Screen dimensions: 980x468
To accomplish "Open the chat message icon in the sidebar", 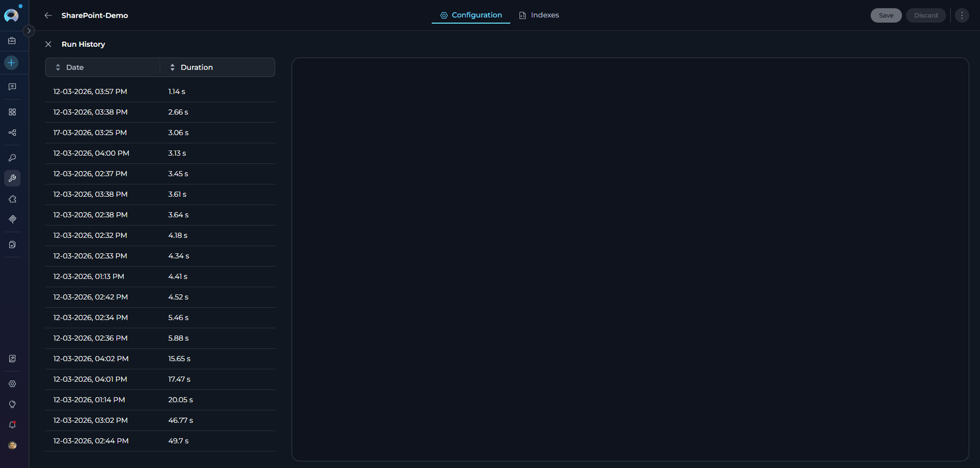I will (x=12, y=87).
